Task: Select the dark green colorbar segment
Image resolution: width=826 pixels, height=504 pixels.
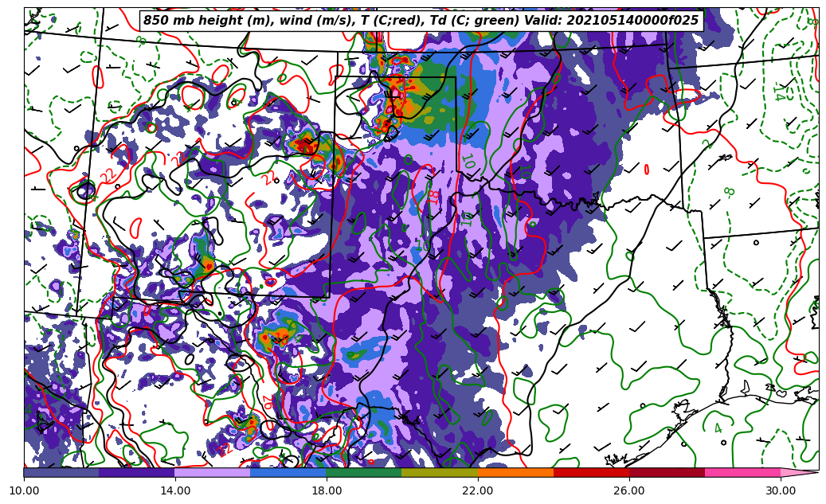Action: point(364,473)
